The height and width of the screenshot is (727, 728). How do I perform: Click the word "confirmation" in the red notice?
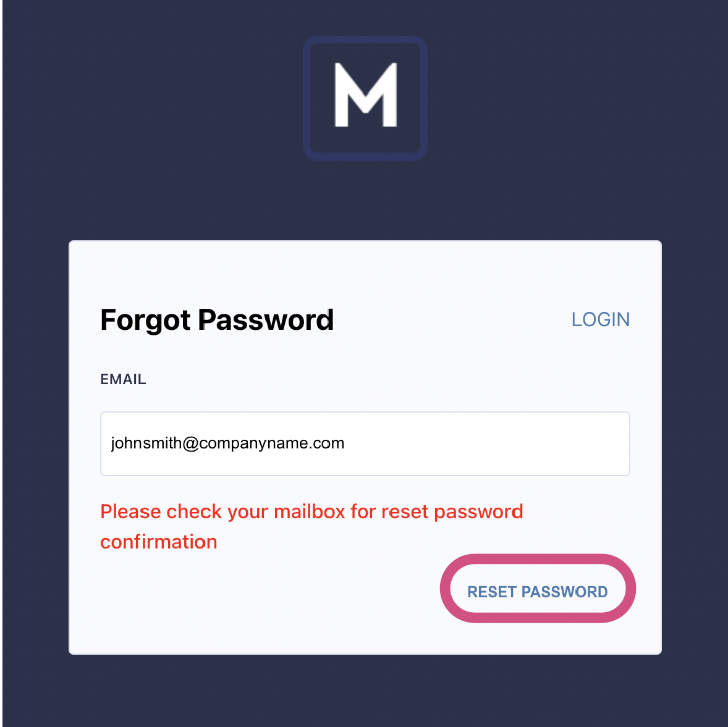[x=159, y=542]
